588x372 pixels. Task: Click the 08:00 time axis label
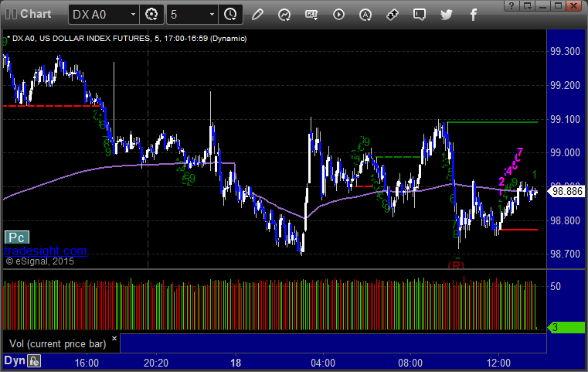(410, 363)
